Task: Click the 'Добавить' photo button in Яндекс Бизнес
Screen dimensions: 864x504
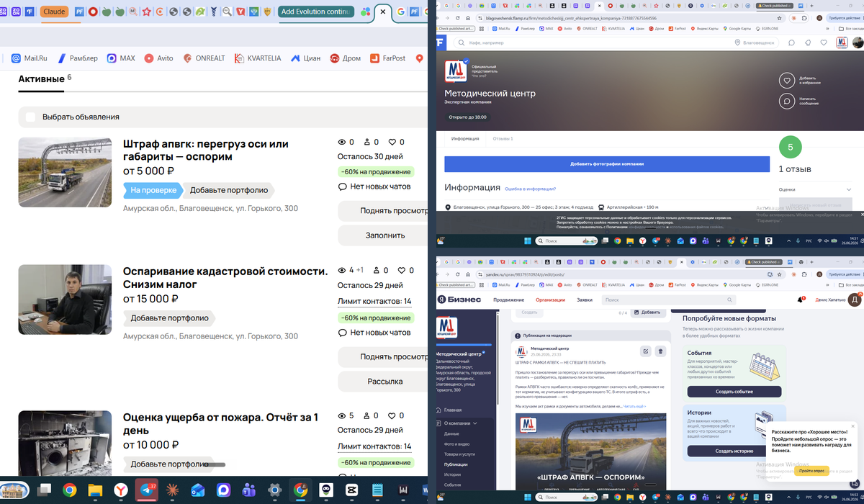Action: [648, 312]
